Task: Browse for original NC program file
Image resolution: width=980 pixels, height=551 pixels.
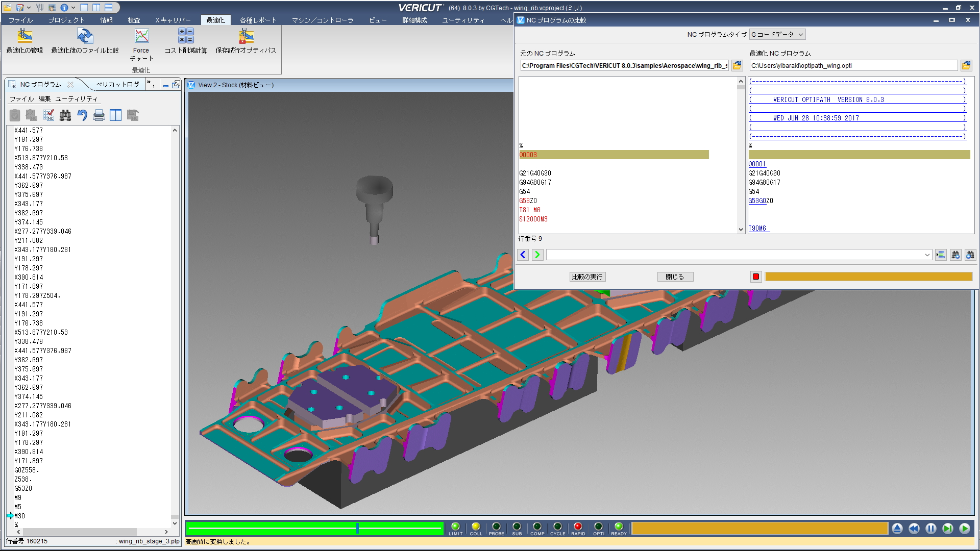Action: tap(737, 65)
